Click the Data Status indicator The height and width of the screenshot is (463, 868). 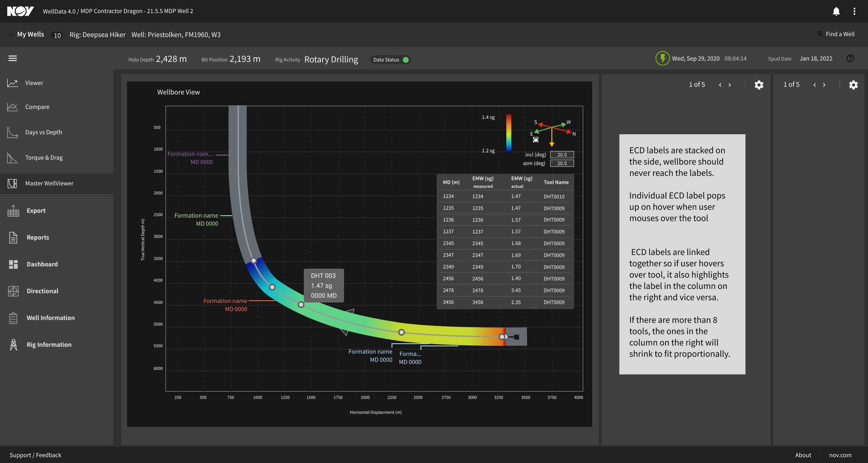(x=390, y=60)
